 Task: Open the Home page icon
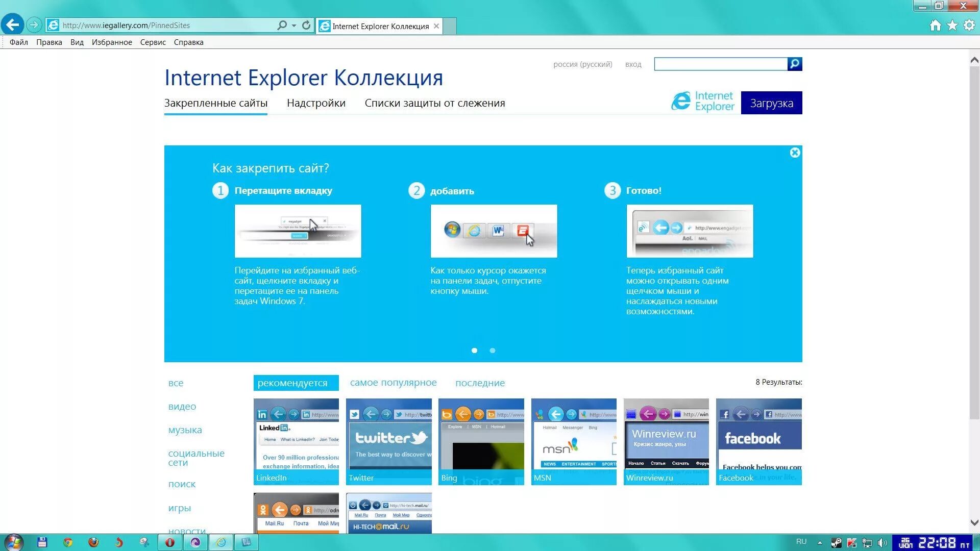tap(935, 25)
